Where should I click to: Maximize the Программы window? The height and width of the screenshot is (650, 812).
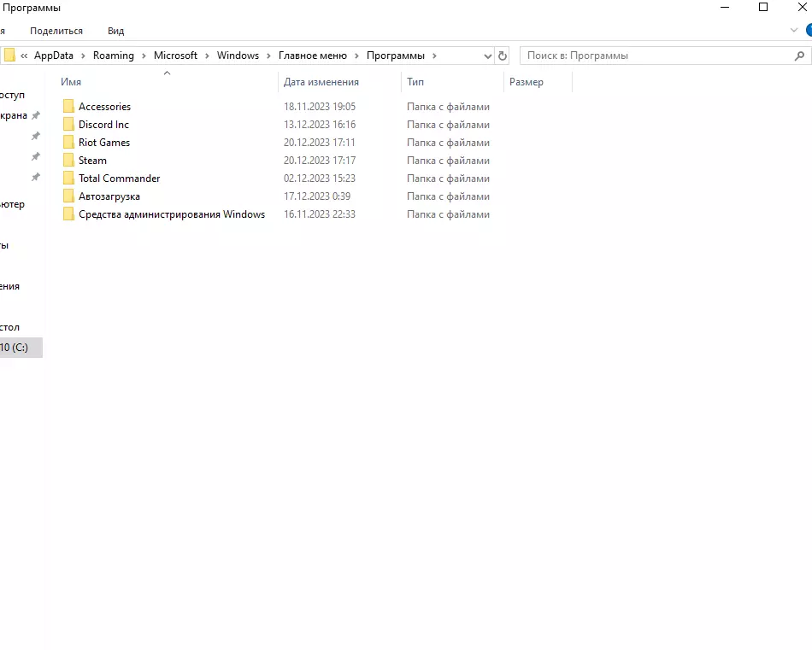(x=763, y=7)
